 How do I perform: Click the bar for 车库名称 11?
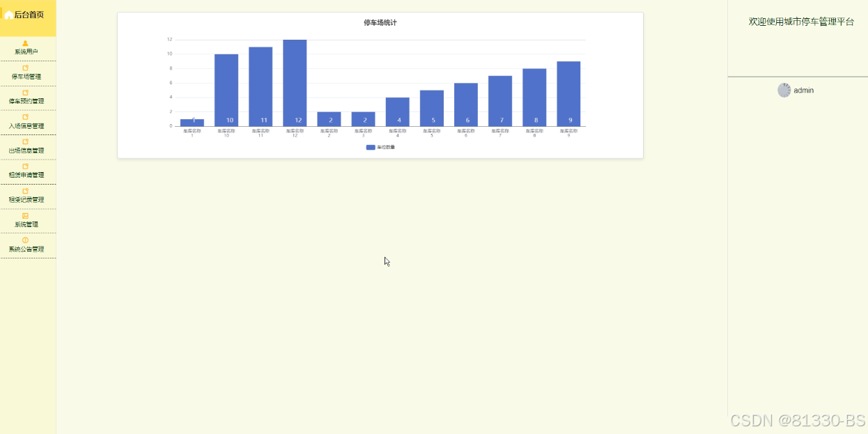tap(261, 86)
